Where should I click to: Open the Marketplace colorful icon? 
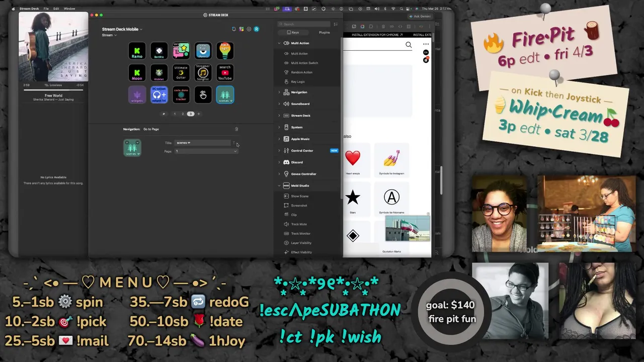coord(242,29)
